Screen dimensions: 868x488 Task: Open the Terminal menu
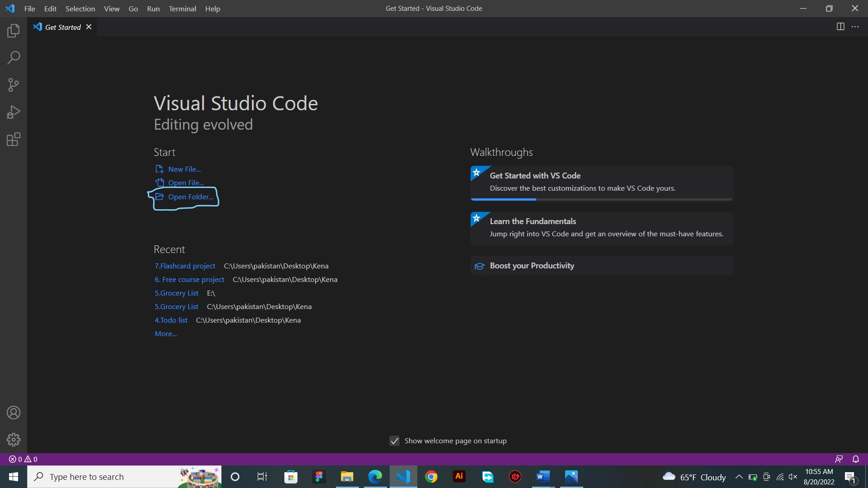[182, 9]
